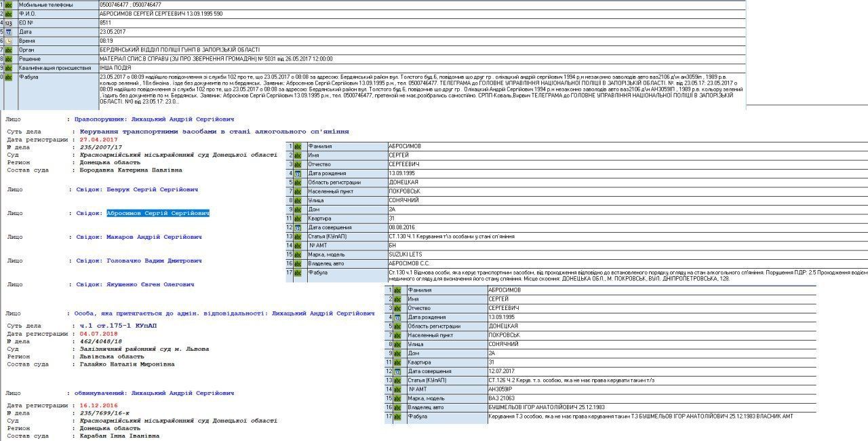Click the abc icon in the ВАЗ 21063 row
This screenshot has height=441, width=868.
pyautogui.click(x=397, y=398)
